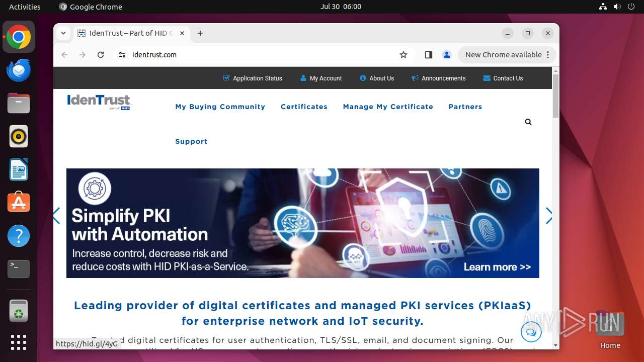Open the live chat bubble icon

[531, 332]
